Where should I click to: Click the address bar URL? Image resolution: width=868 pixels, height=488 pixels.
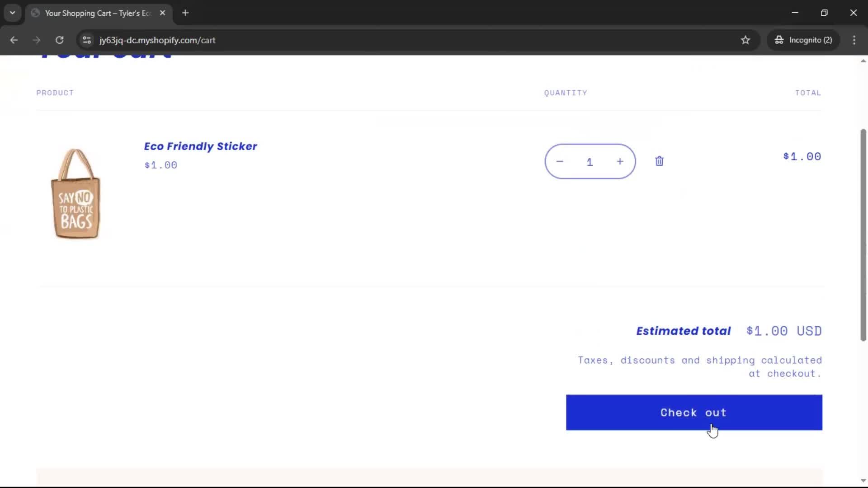(157, 40)
